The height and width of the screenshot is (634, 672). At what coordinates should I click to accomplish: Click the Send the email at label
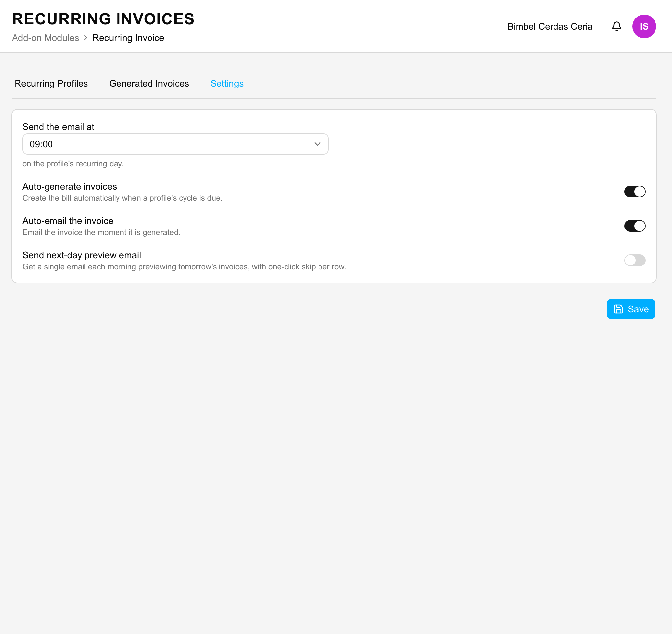pos(58,127)
